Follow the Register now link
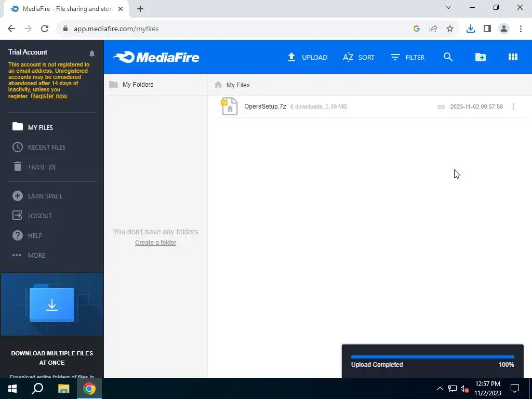The width and height of the screenshot is (532, 399). pyautogui.click(x=49, y=96)
